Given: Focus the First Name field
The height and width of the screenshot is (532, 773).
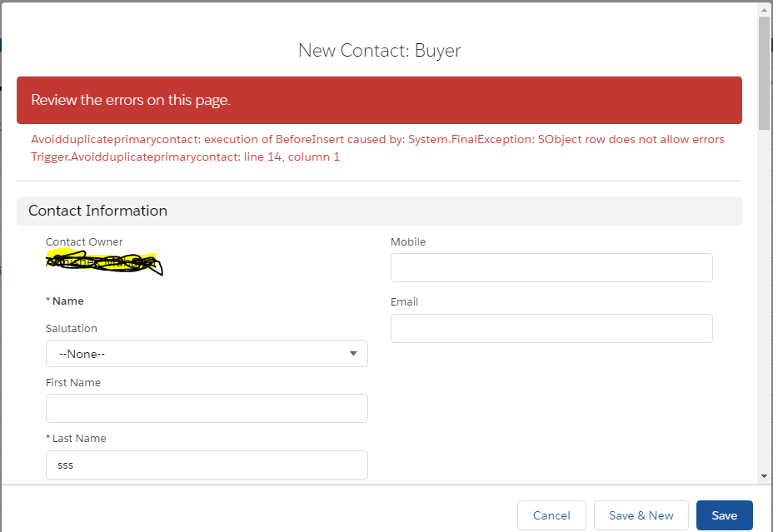Looking at the screenshot, I should [207, 409].
